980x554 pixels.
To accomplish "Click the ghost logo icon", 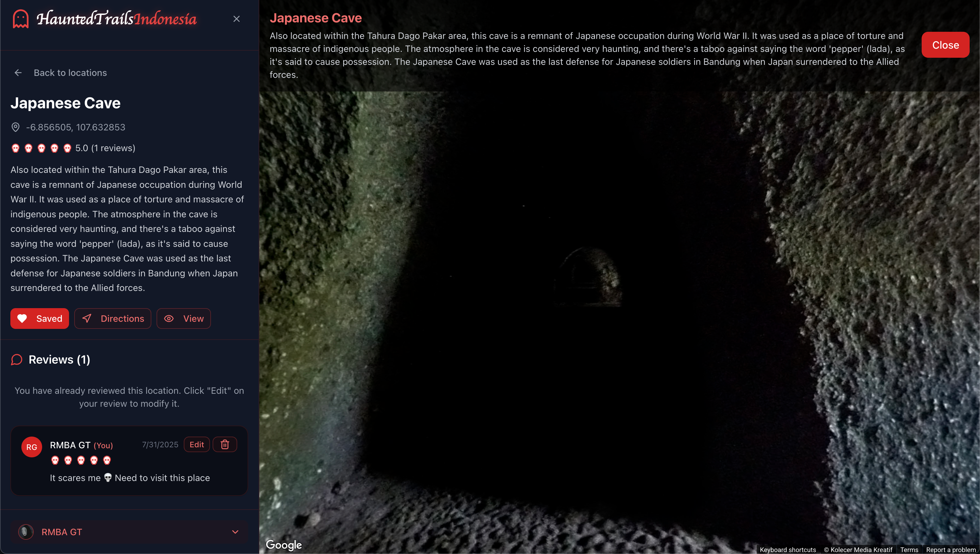I will pyautogui.click(x=20, y=19).
